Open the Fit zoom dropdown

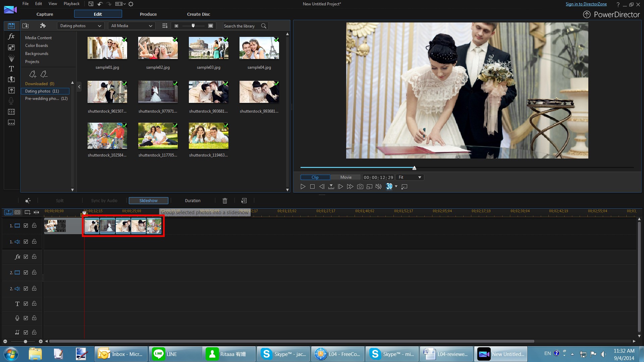pos(410,177)
